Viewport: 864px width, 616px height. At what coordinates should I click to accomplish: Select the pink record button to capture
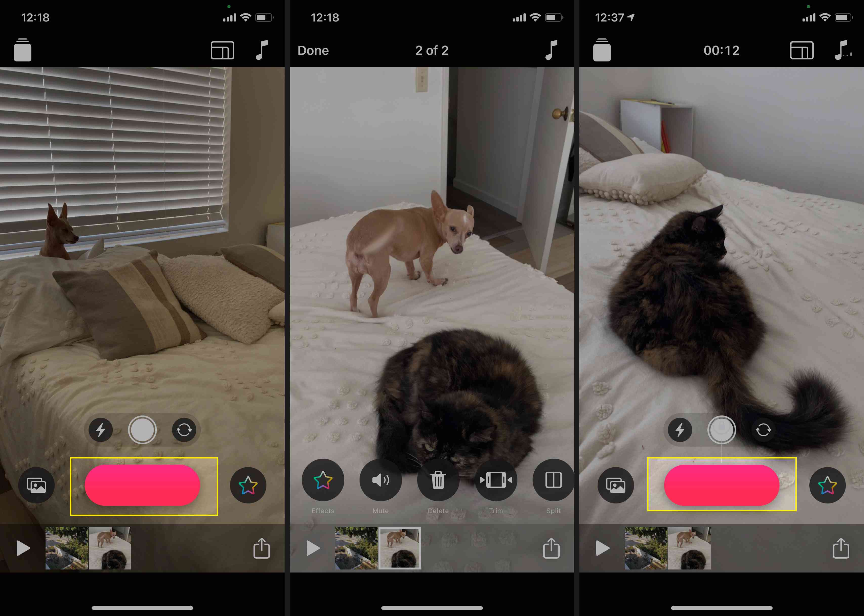point(142,485)
